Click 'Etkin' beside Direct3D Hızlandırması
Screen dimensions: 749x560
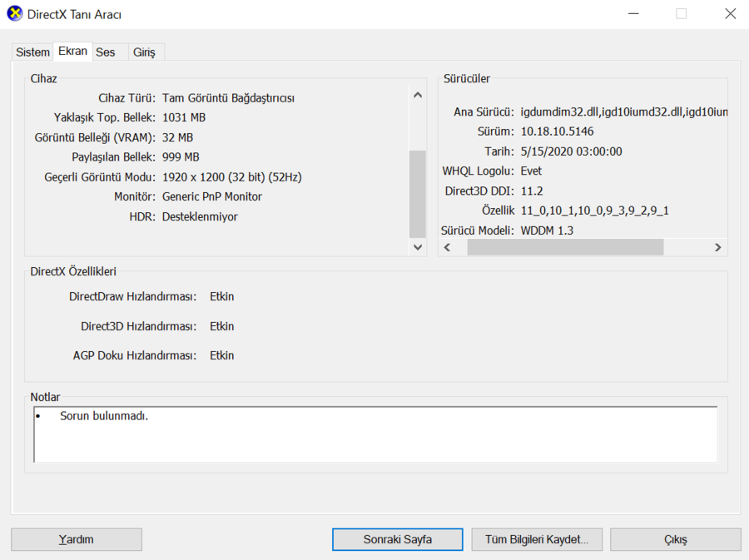(x=221, y=326)
